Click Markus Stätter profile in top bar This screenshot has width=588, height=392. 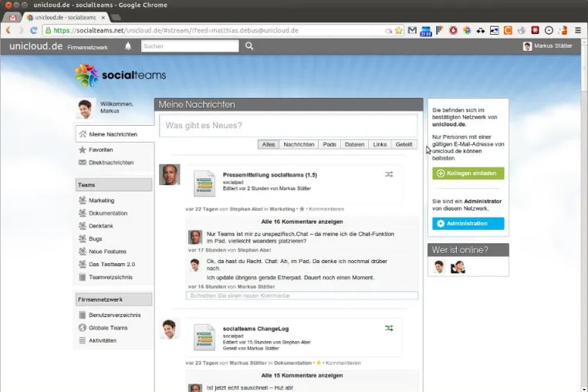[x=548, y=46]
